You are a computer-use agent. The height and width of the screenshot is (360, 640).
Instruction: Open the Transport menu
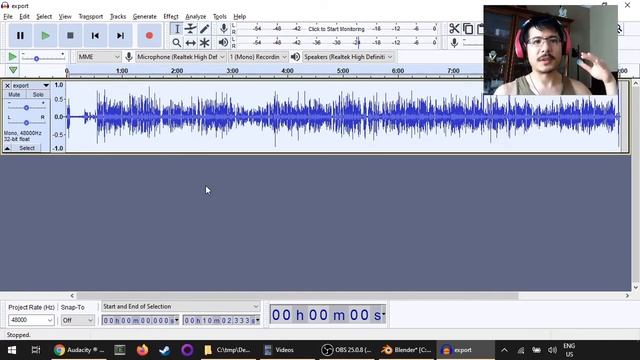[91, 16]
